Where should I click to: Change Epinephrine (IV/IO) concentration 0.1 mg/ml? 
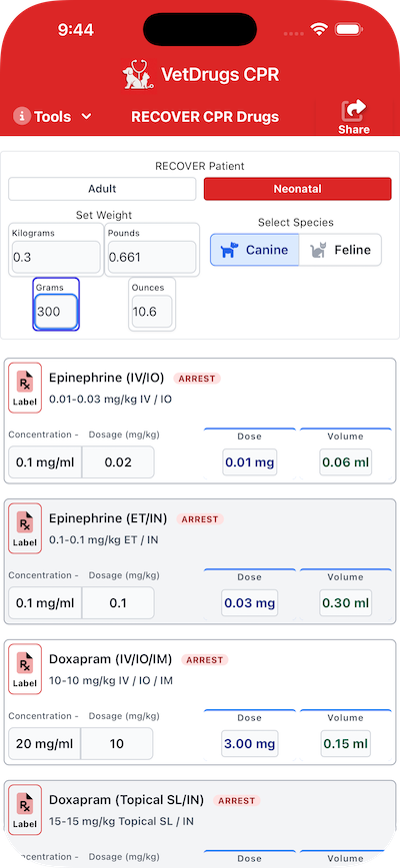(x=45, y=462)
